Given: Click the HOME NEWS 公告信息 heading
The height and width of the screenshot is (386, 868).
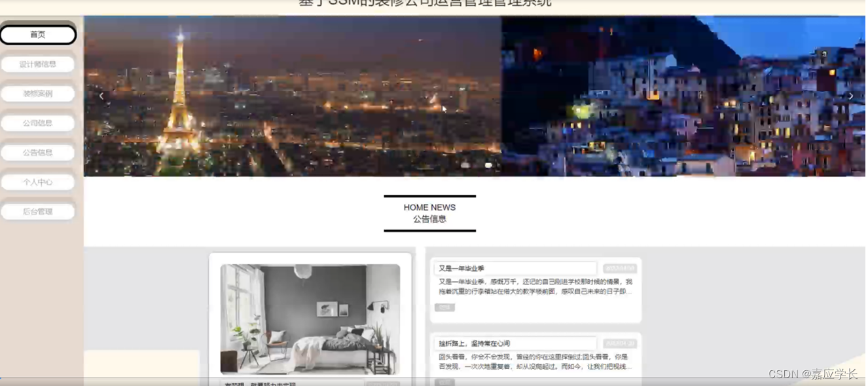Looking at the screenshot, I should [x=429, y=213].
